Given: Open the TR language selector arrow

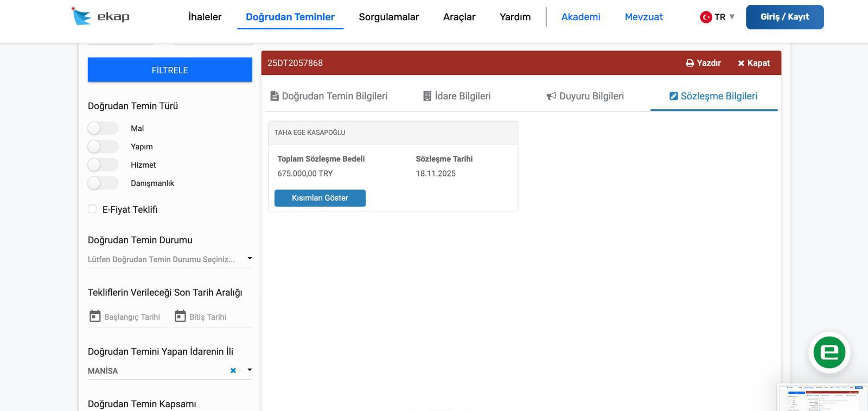Looking at the screenshot, I should coord(732,17).
